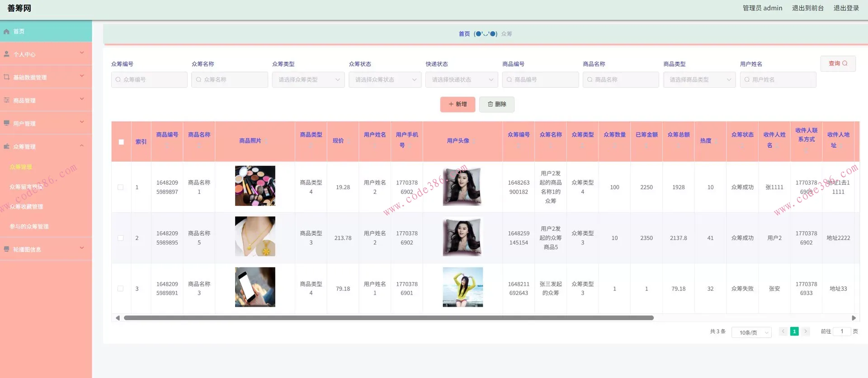Click the 删除 delete button
The image size is (868, 378).
[497, 104]
